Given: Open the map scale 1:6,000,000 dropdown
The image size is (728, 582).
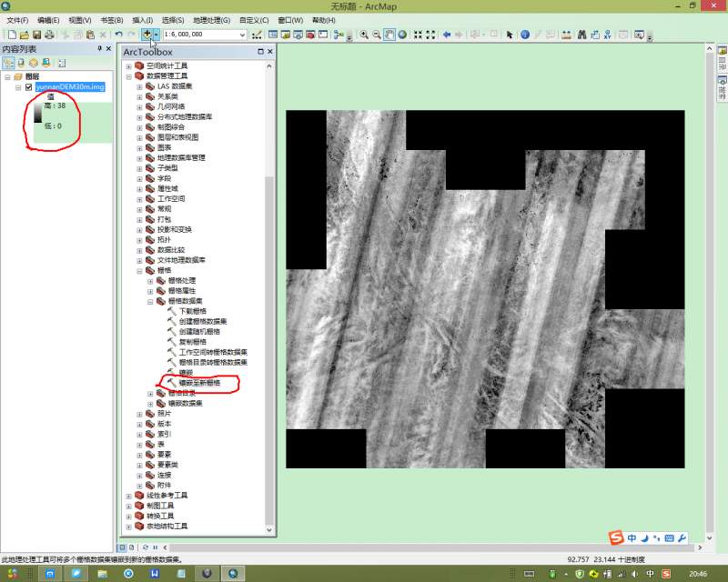Looking at the screenshot, I should tap(242, 35).
